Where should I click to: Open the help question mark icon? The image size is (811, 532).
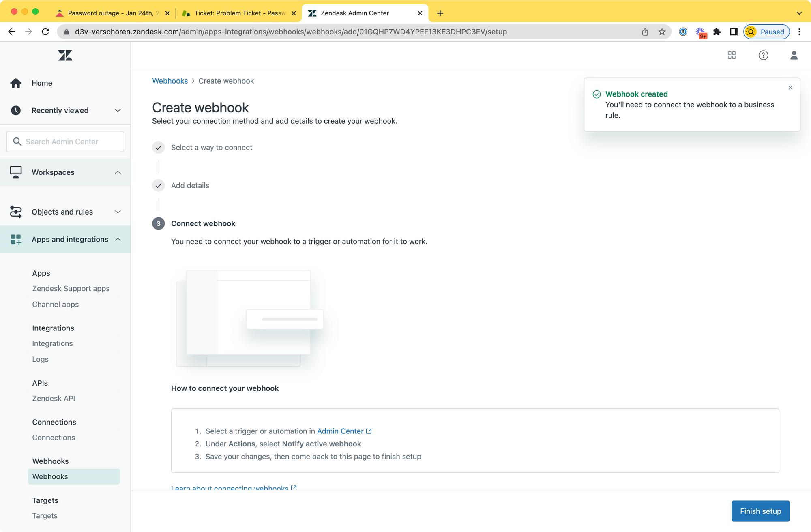tap(763, 56)
